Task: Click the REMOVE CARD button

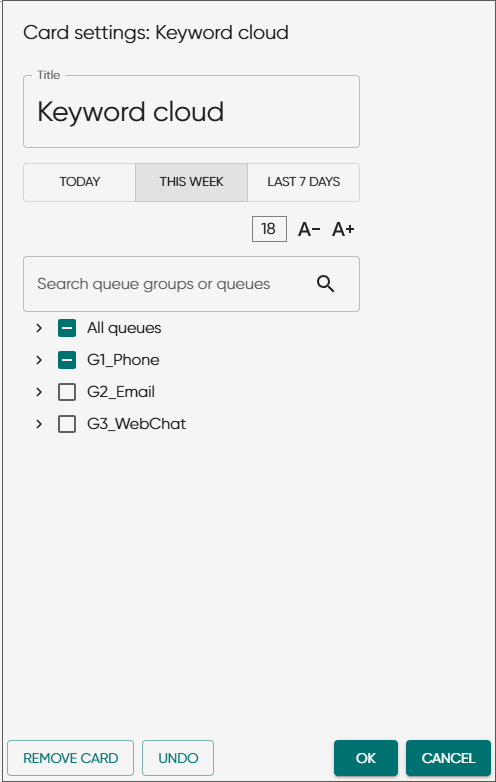Action: point(70,758)
